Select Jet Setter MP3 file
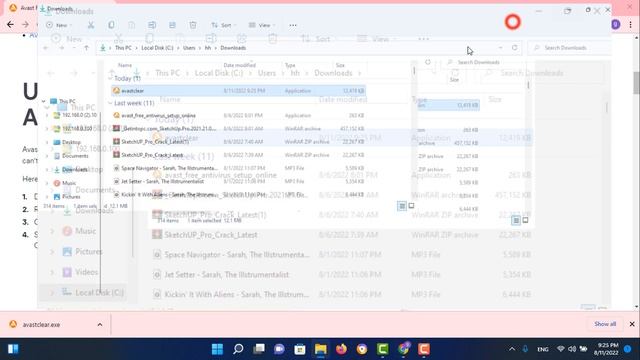 click(x=238, y=181)
